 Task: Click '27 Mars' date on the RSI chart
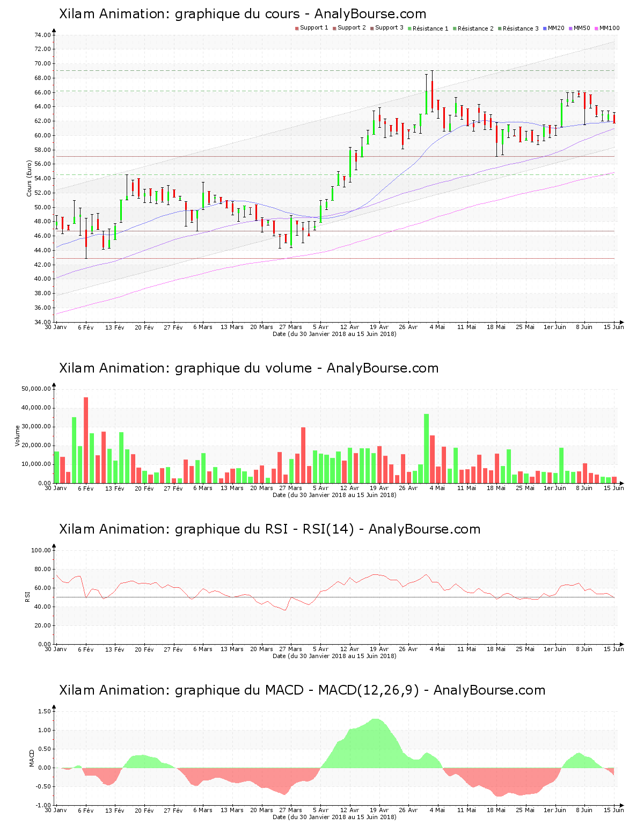pyautogui.click(x=291, y=649)
